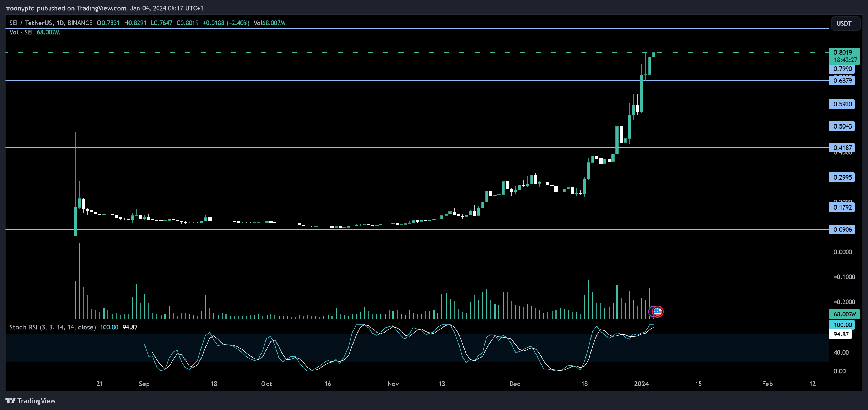Click the 0.2995 price level label
The image size is (868, 410).
coord(842,177)
